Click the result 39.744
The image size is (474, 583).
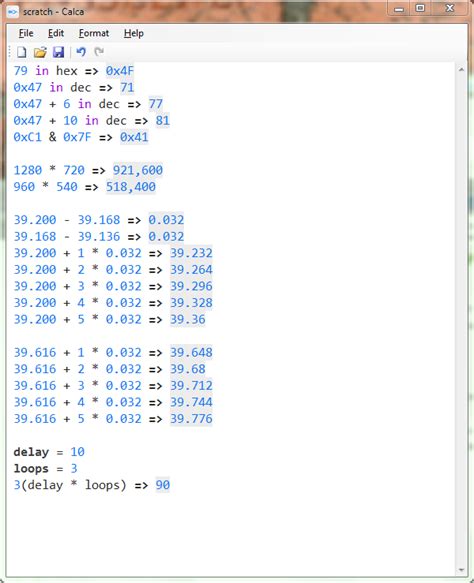(x=191, y=402)
